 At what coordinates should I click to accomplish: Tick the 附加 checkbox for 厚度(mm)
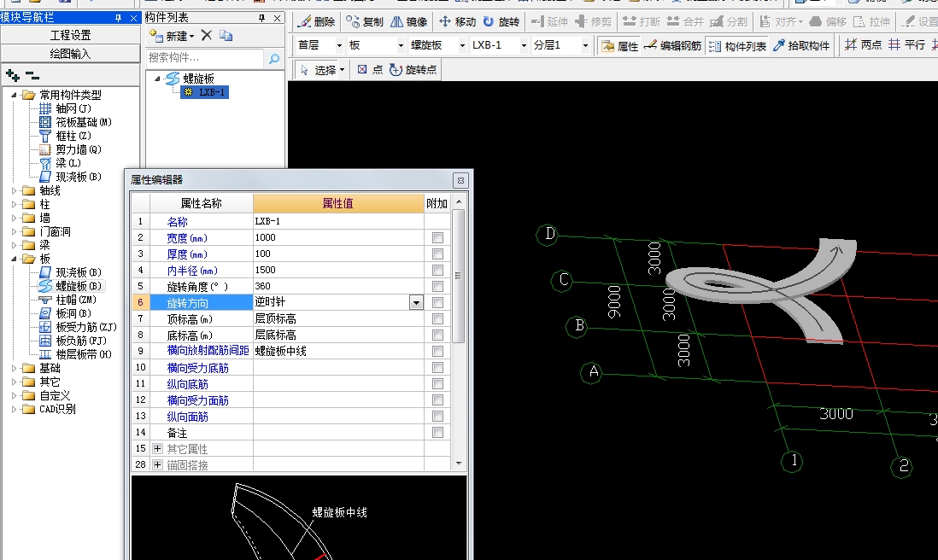[438, 254]
